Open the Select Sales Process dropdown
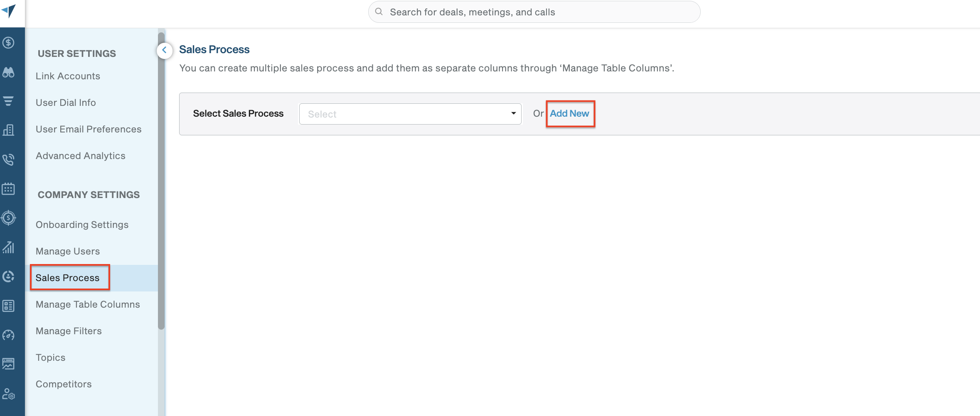This screenshot has height=416, width=980. [x=410, y=114]
